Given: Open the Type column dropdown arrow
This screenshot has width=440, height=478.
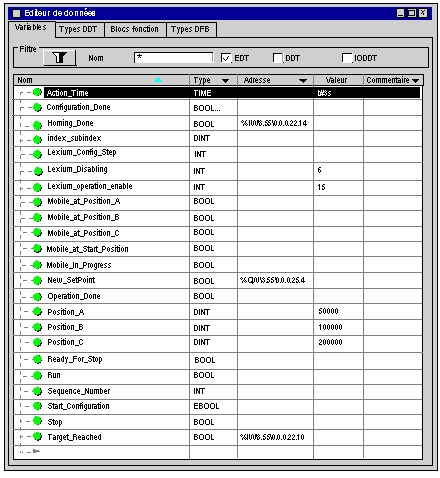Looking at the screenshot, I should tap(225, 81).
